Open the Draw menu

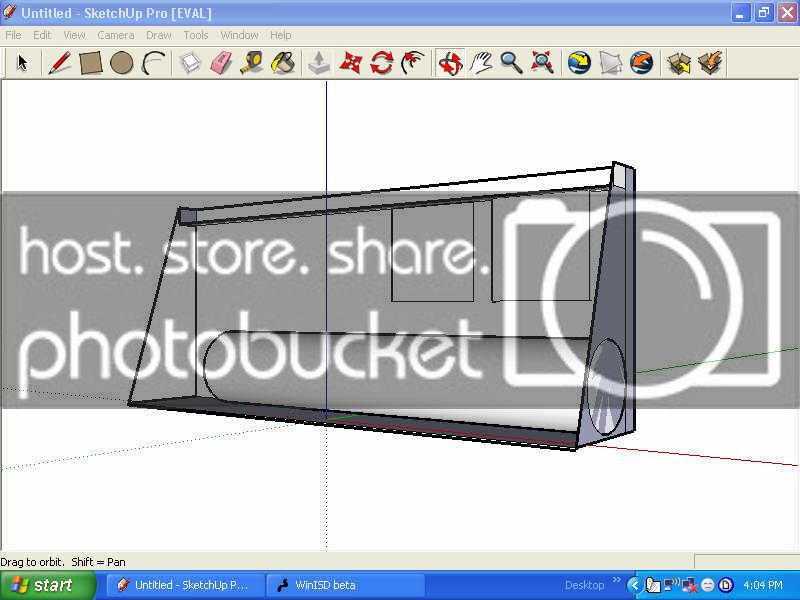[159, 35]
